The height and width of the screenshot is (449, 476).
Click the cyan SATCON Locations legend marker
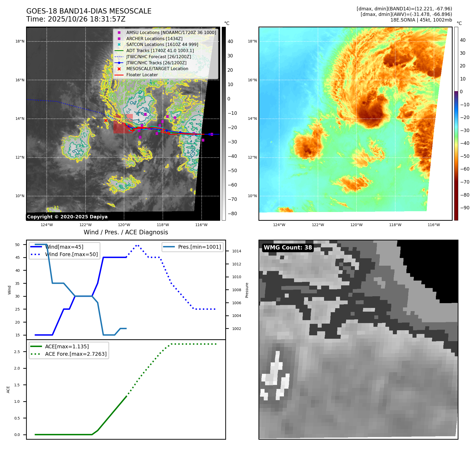coord(119,45)
